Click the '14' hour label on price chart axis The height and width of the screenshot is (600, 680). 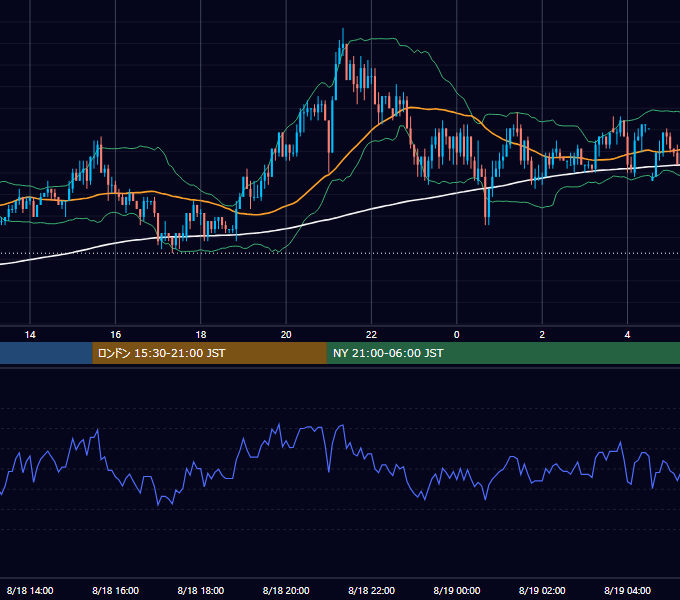[30, 335]
